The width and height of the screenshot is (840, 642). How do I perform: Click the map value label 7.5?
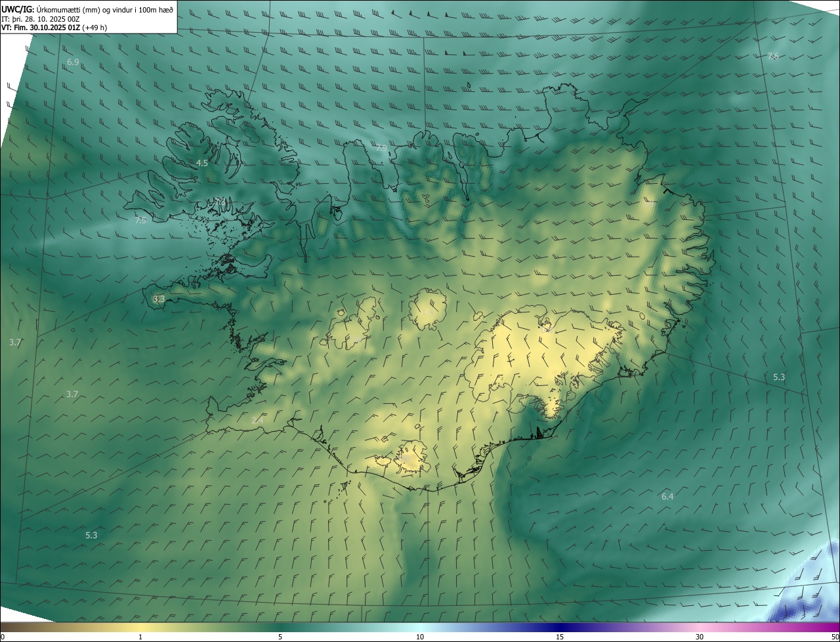coord(140,221)
